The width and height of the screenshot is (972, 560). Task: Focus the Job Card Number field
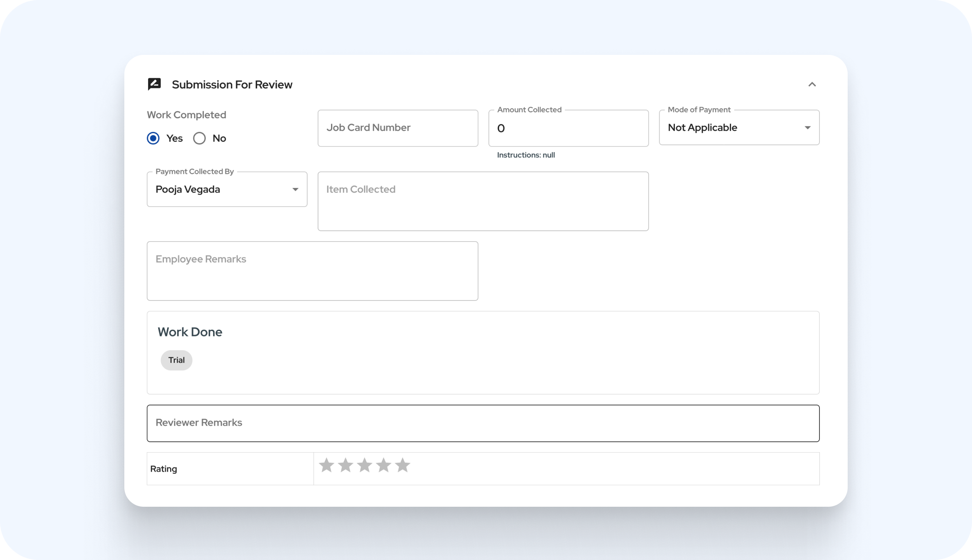[x=398, y=128]
